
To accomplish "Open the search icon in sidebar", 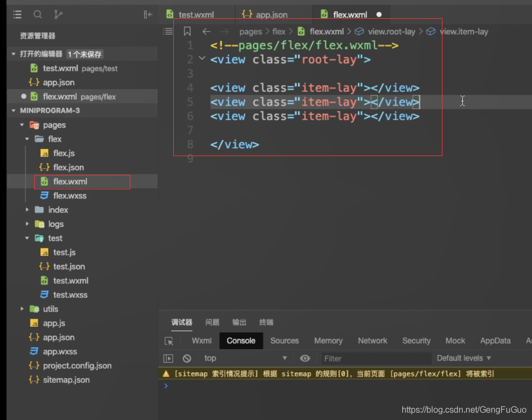I will [38, 14].
